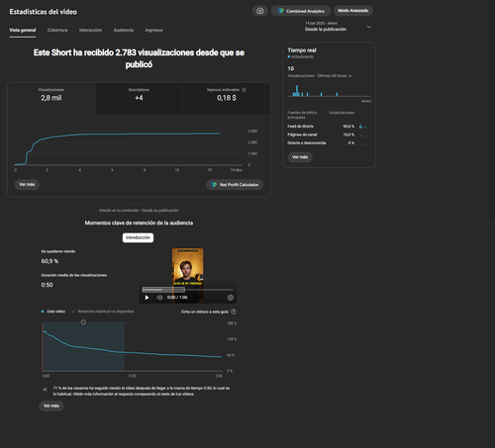Select the Ingresos estimados 0,18 $ card
The image size is (495, 448).
coord(227,98)
